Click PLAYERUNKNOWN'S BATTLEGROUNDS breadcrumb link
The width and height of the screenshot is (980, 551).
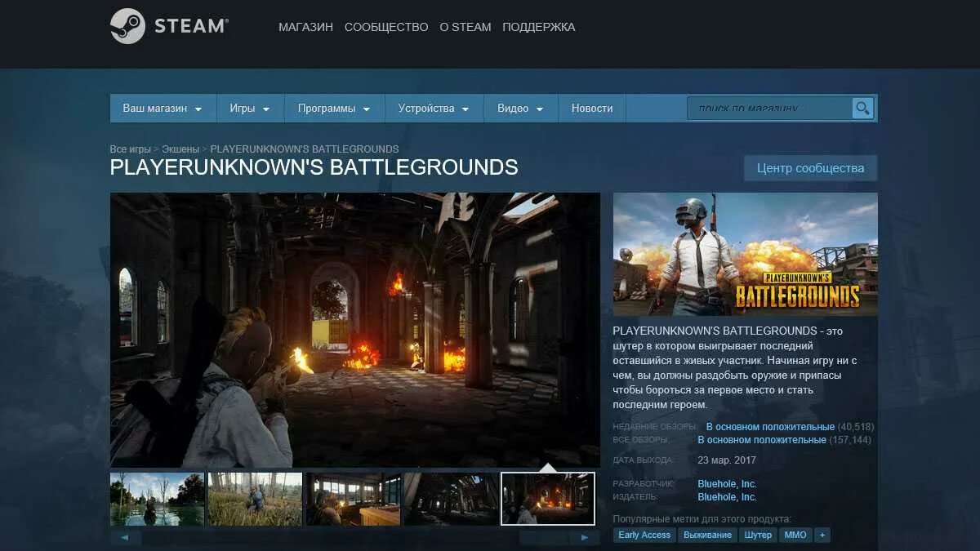coord(305,149)
